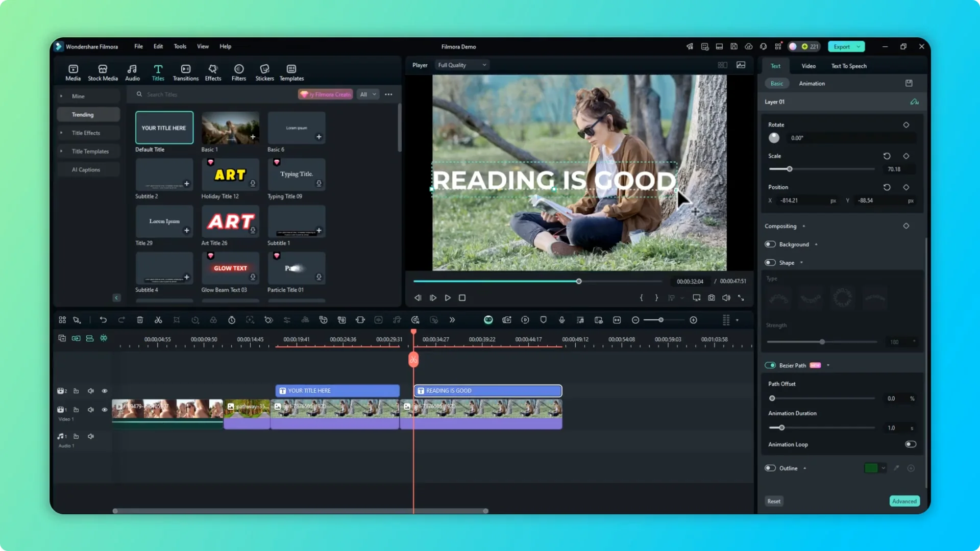Screen dimensions: 980x551
Task: Stop playback with the square button
Action: tap(462, 297)
